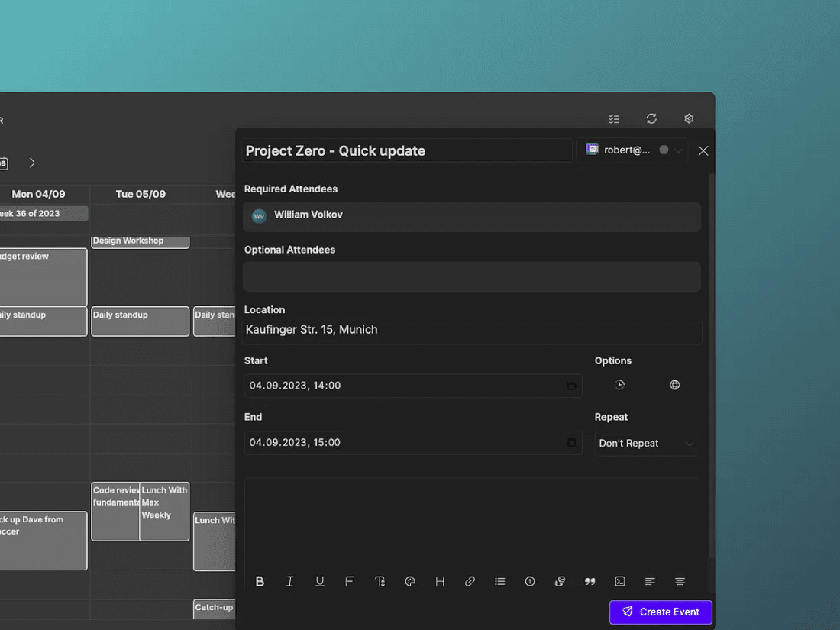
Task: Insert a link using the chain icon
Action: tap(470, 581)
